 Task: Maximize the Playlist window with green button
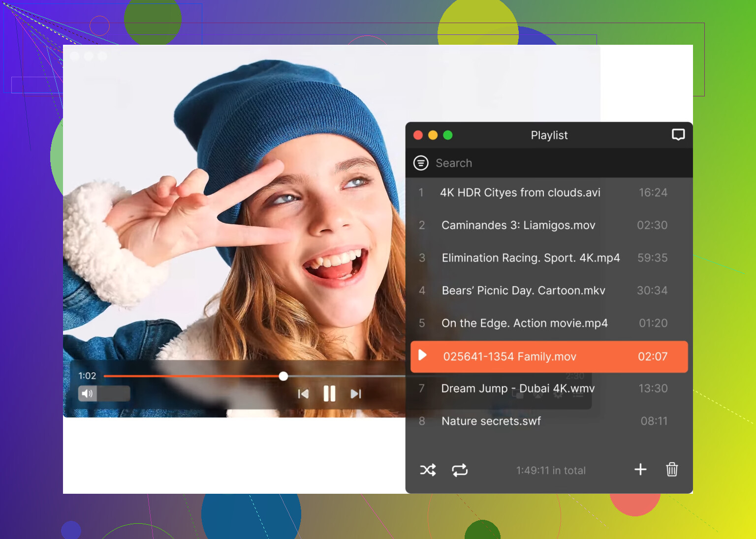click(x=448, y=135)
